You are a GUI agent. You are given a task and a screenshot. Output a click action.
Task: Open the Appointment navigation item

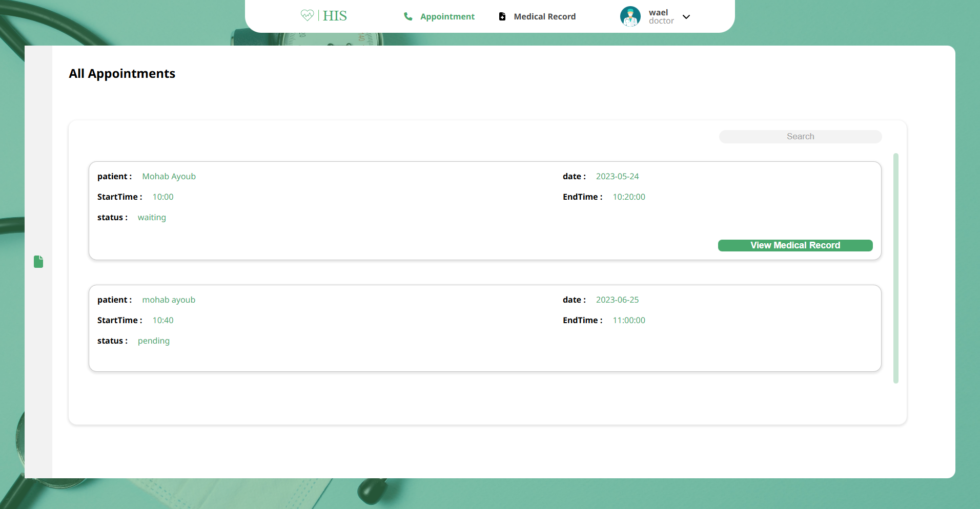coord(446,16)
